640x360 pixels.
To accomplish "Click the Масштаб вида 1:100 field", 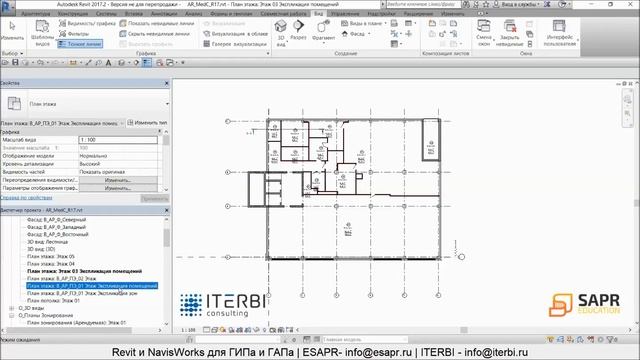I will [118, 140].
